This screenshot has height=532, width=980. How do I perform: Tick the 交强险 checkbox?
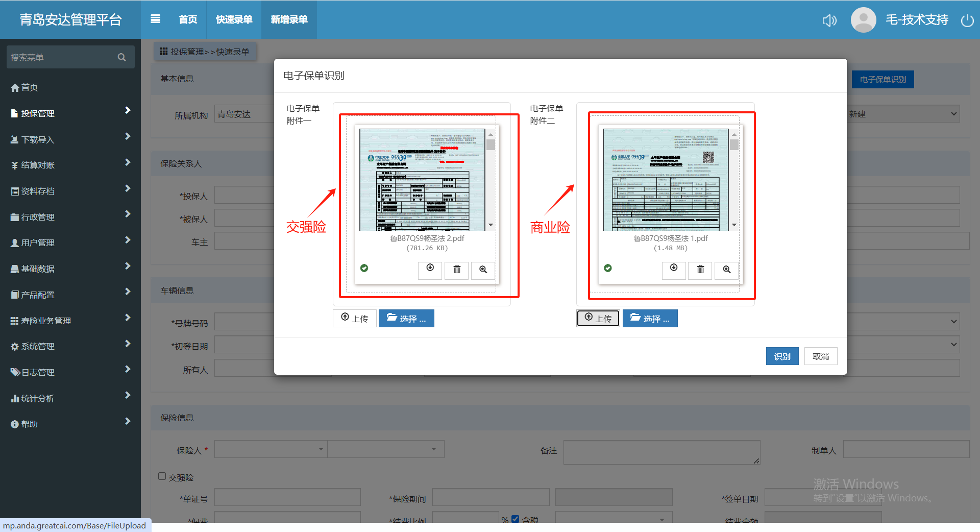click(x=162, y=476)
